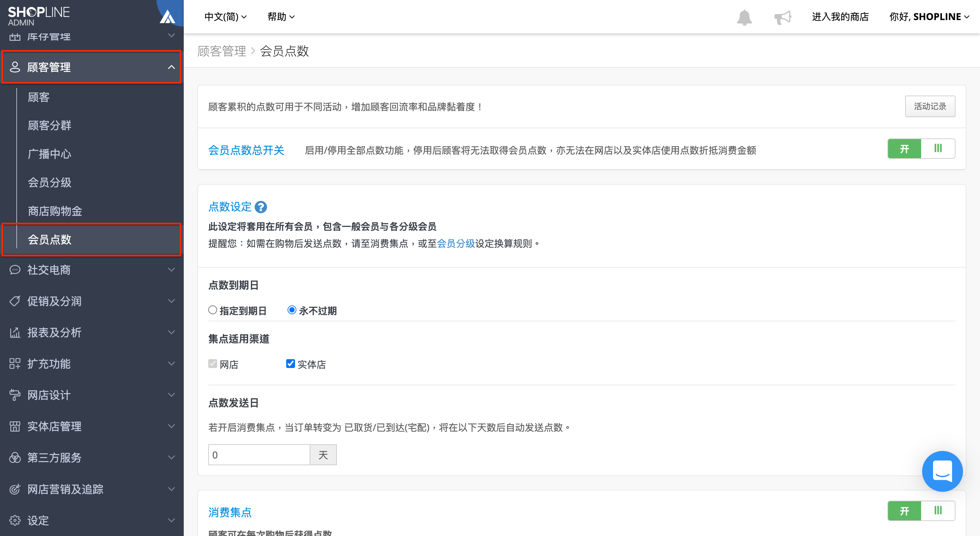This screenshot has width=980, height=536.
Task: Toggle the 会员点数总开关 switch
Action: coord(921,149)
